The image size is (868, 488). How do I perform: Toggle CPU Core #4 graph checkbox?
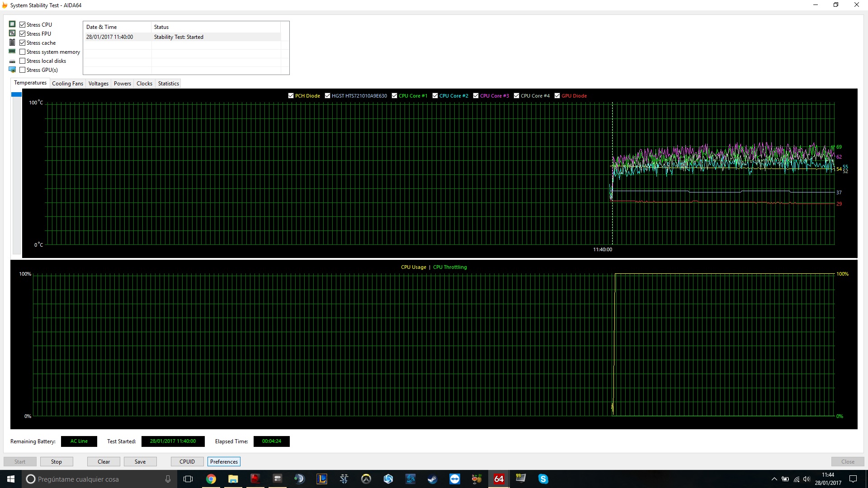[516, 96]
